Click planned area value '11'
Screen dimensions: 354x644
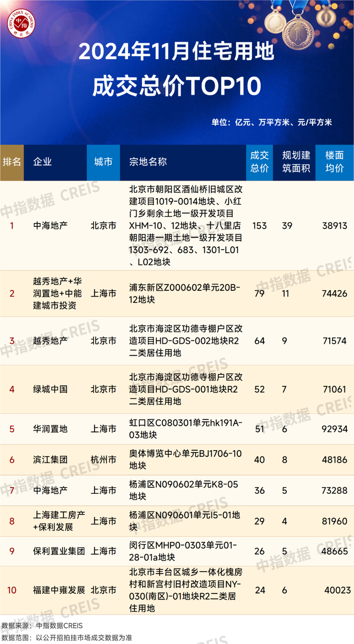click(x=286, y=293)
